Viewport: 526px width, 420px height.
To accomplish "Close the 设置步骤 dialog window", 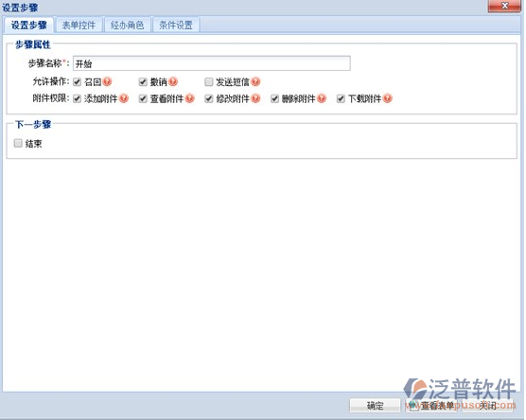I will (504, 6).
